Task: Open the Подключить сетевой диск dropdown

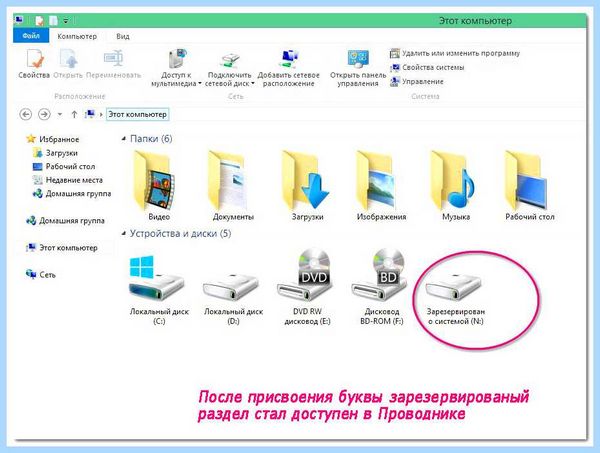Action: click(x=230, y=68)
